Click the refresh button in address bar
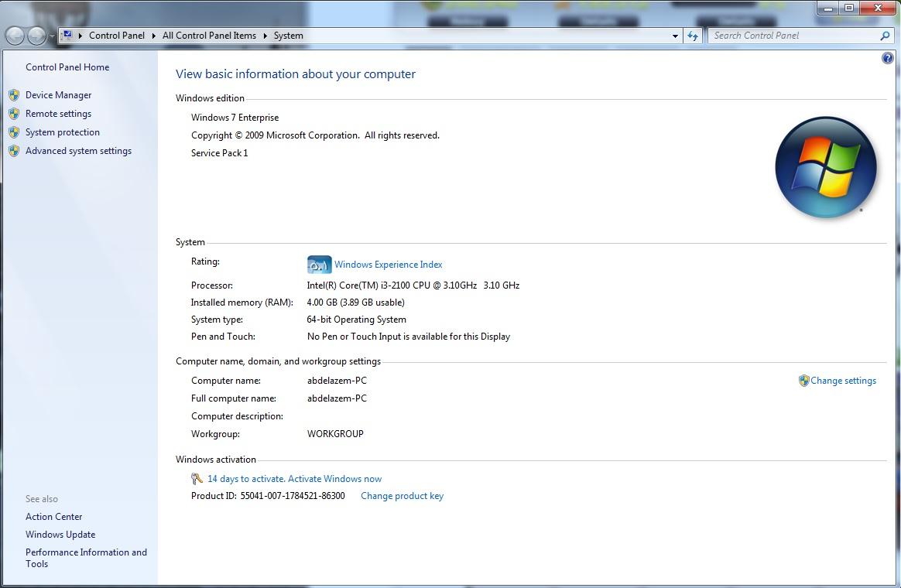The image size is (901, 588). coord(693,36)
